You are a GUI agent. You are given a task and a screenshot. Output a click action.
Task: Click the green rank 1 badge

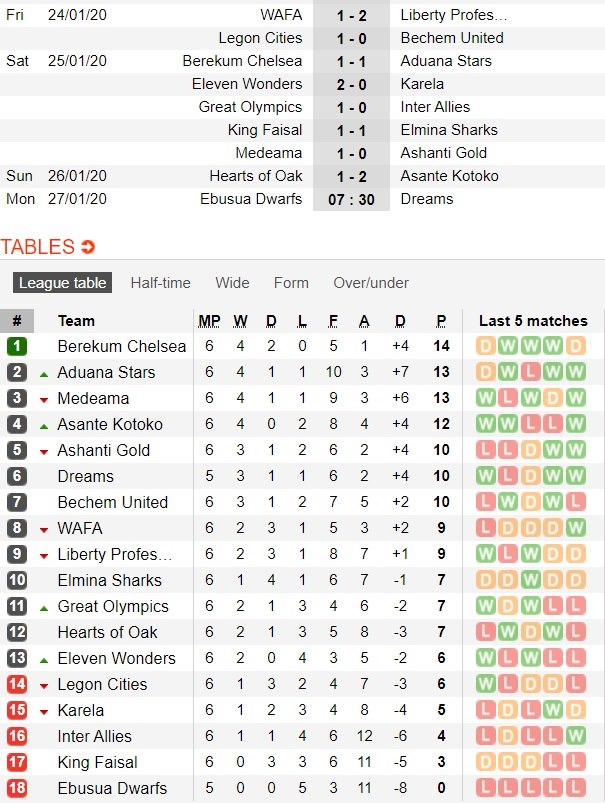click(17, 346)
